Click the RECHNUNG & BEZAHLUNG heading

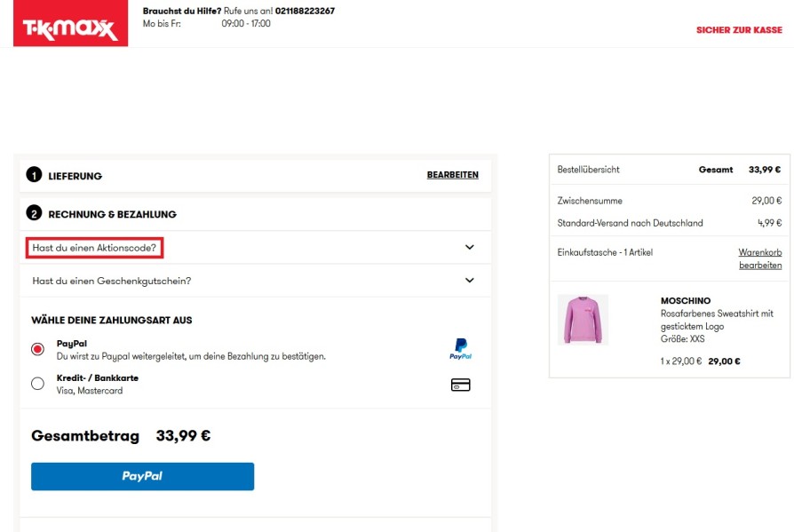115,213
